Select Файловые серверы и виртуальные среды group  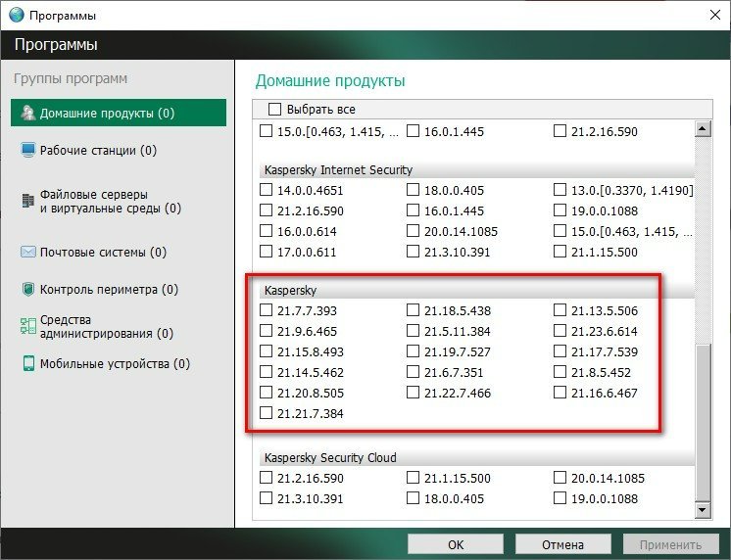(101, 201)
